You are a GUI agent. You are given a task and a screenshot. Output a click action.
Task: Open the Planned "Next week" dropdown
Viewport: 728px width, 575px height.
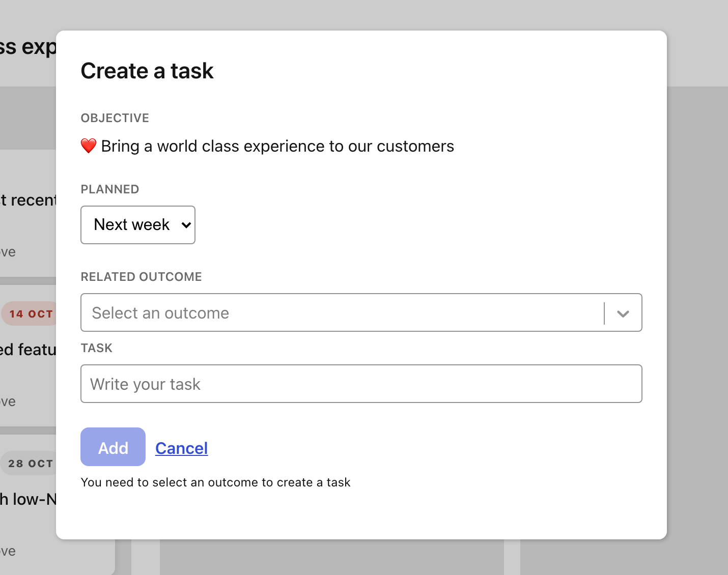coord(138,225)
